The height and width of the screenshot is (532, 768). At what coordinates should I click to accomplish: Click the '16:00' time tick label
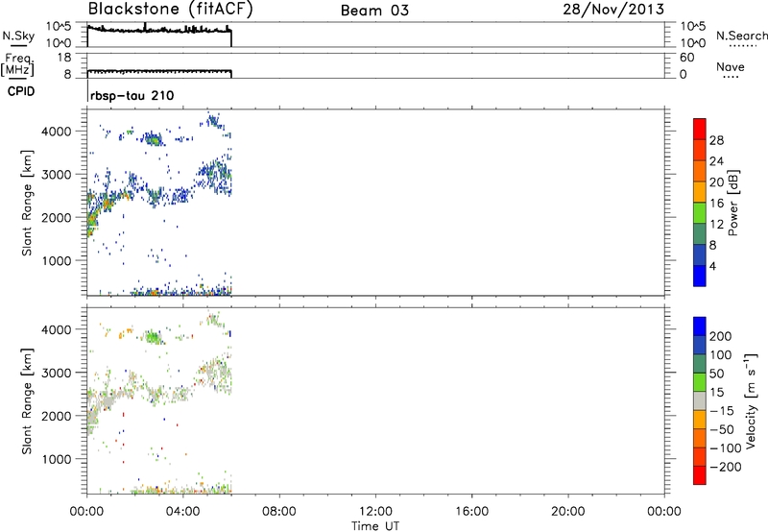tap(471, 512)
